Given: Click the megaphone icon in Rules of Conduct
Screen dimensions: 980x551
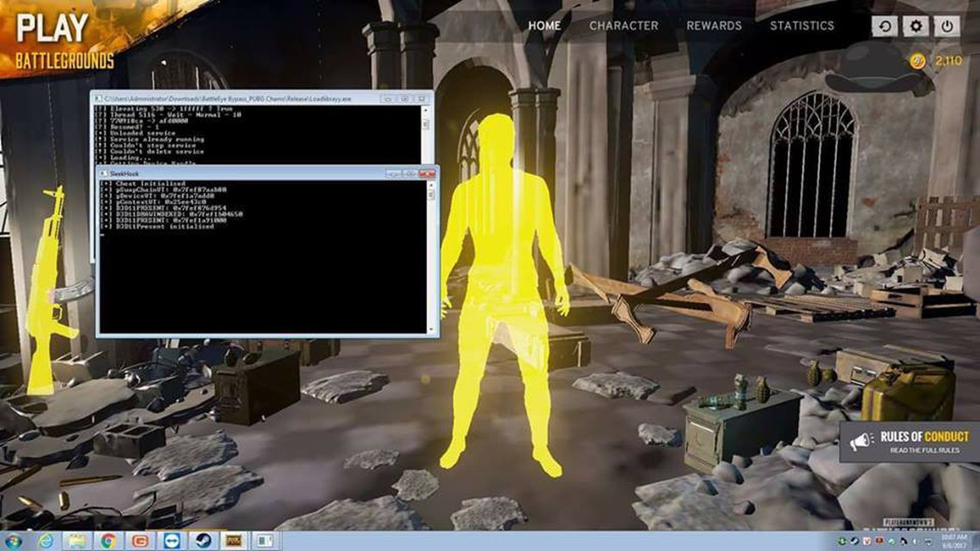Looking at the screenshot, I should (862, 442).
